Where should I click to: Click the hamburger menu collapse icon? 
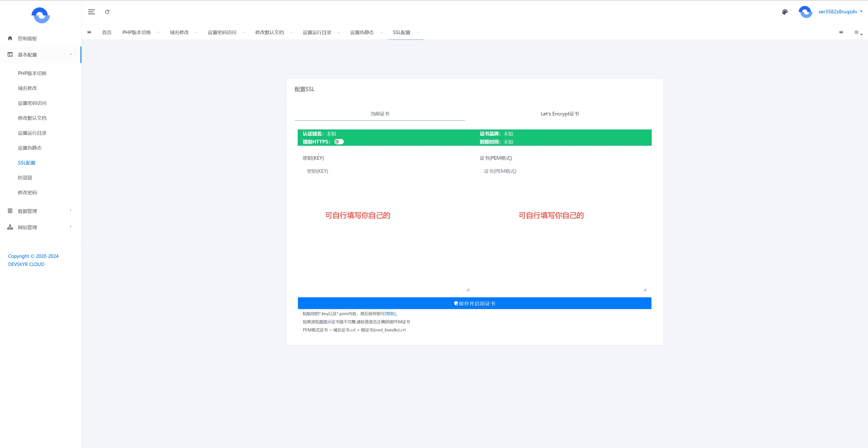tap(91, 12)
